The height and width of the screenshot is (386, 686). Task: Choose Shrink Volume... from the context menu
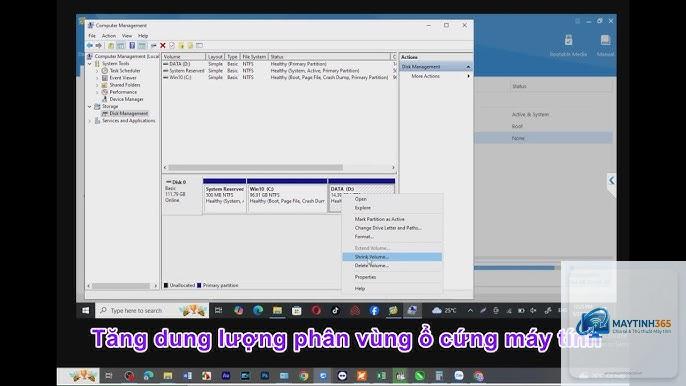[x=392, y=257]
